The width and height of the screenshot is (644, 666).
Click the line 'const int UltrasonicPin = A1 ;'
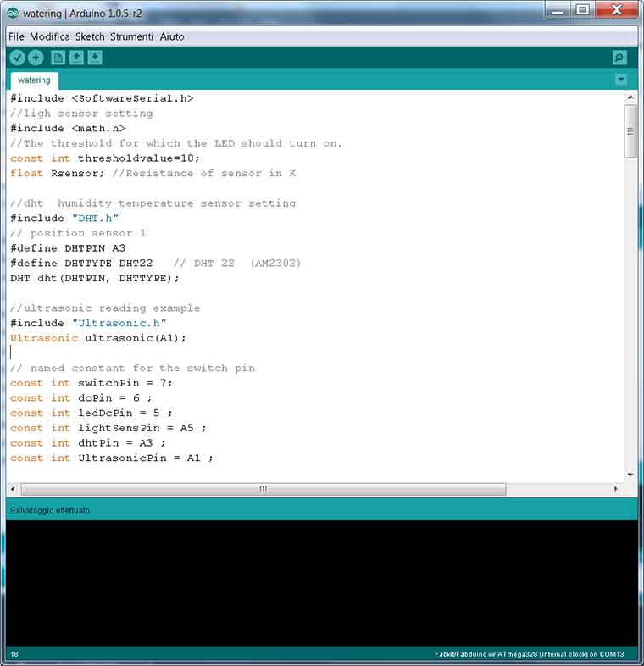pyautogui.click(x=112, y=458)
